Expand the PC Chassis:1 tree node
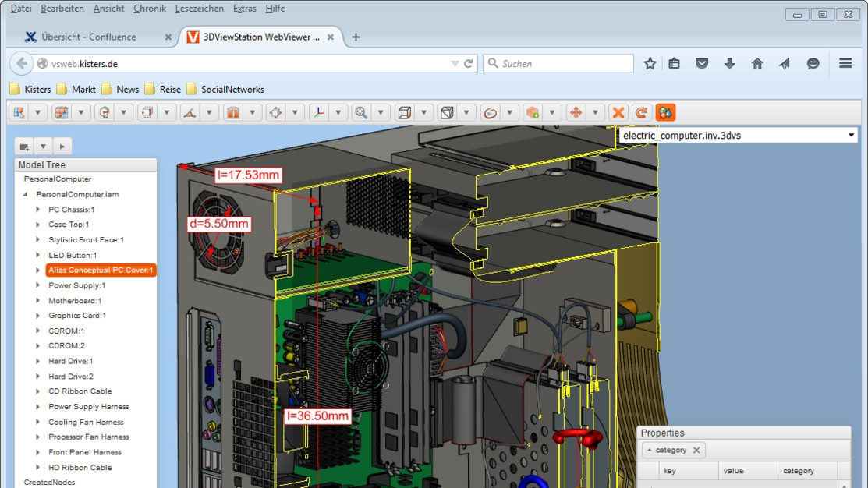This screenshot has height=488, width=868. click(37, 210)
